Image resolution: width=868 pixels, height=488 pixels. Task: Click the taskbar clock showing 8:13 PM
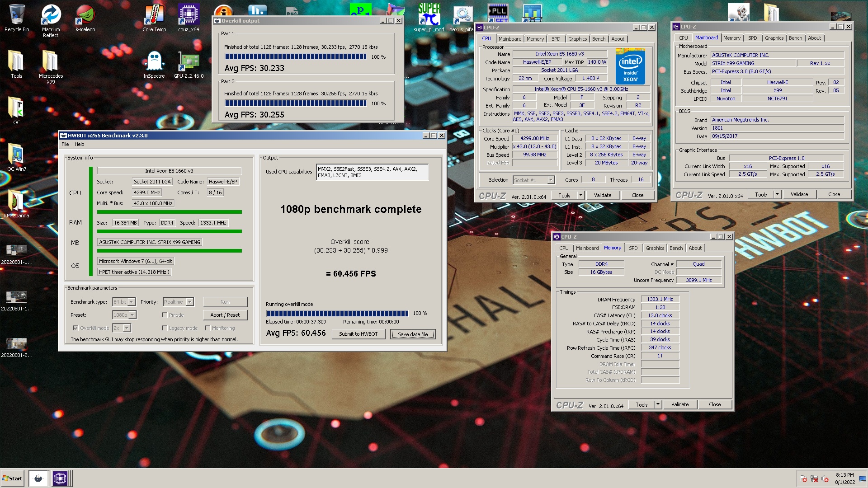844,479
